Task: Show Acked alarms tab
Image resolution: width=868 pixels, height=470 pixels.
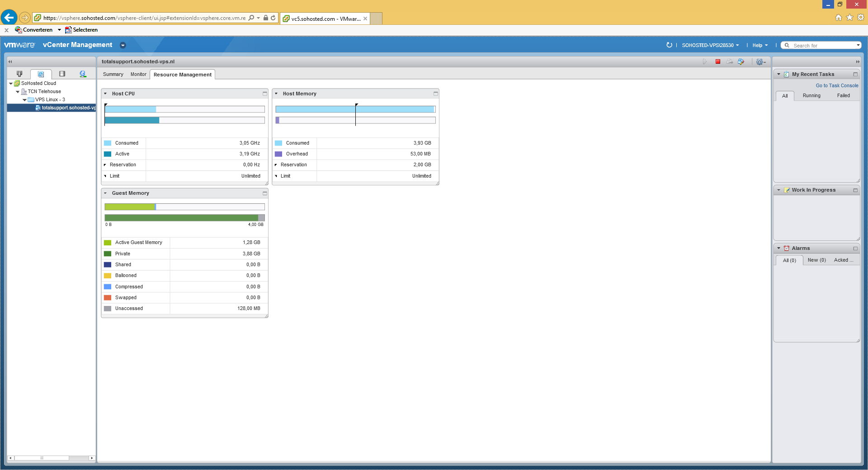Action: pyautogui.click(x=844, y=260)
